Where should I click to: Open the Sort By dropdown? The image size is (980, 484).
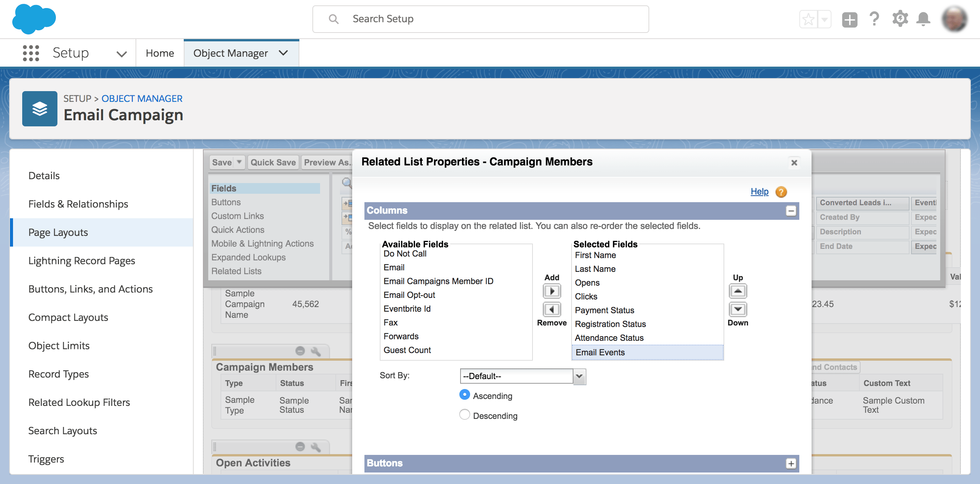pyautogui.click(x=578, y=376)
